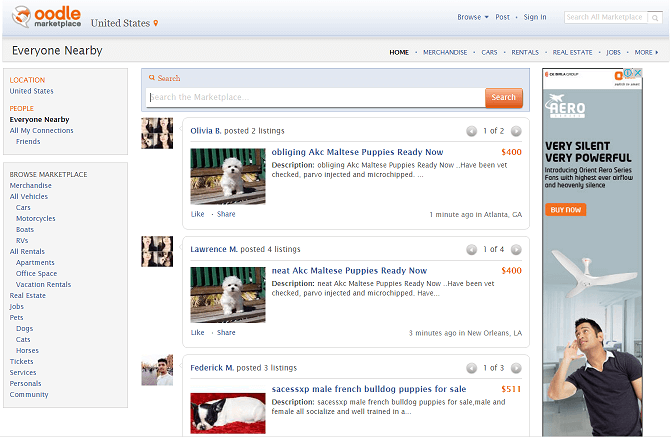Click the Oodle Marketplace logo

pyautogui.click(x=47, y=17)
